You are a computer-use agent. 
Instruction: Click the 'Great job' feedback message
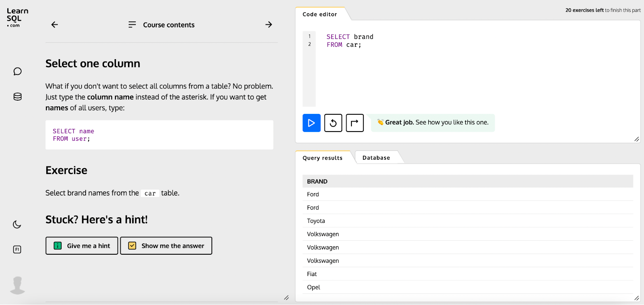tap(433, 122)
